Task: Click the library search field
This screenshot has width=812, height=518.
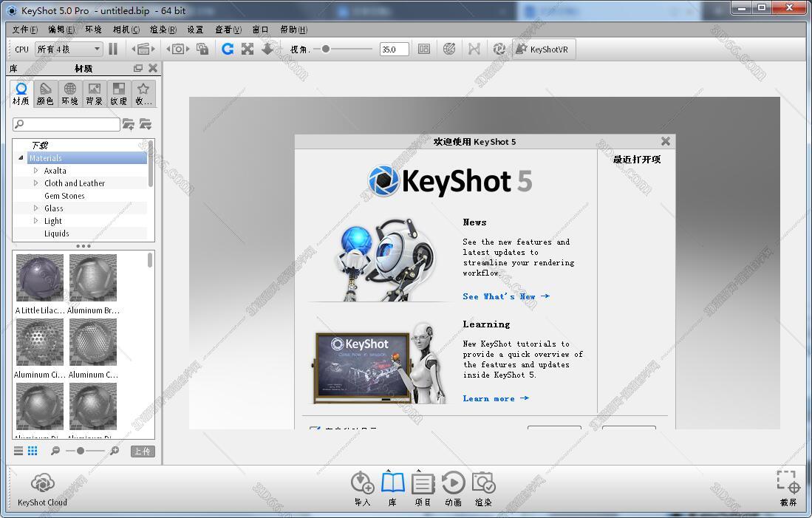Action: pyautogui.click(x=66, y=124)
